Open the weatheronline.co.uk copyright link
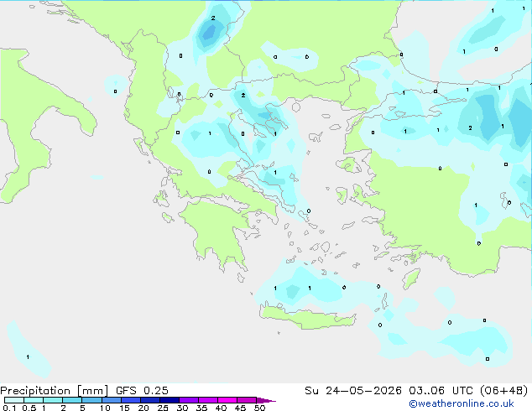Image resolution: width=532 pixels, height=411 pixels. click(x=462, y=403)
